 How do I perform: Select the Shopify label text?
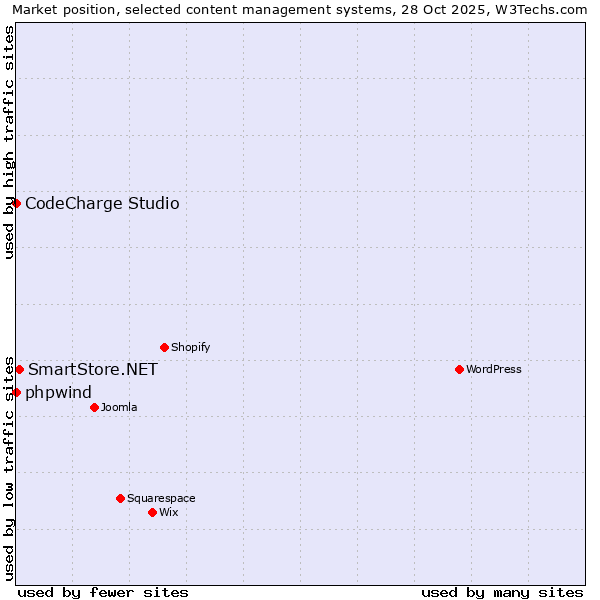(x=190, y=348)
